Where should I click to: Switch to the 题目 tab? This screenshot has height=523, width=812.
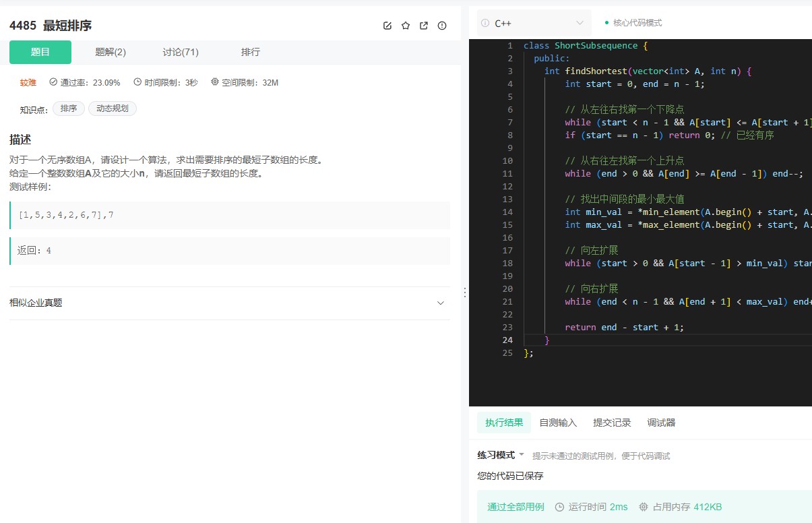40,52
